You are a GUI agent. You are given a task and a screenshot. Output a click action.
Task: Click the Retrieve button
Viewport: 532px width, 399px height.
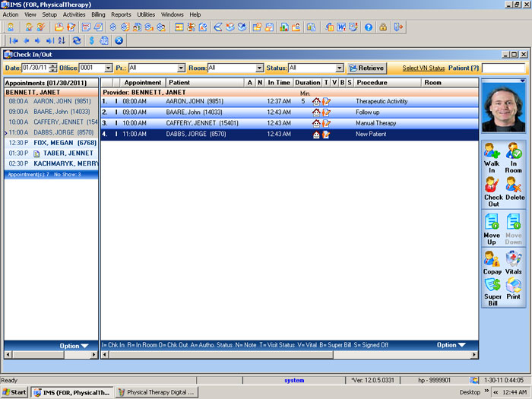(367, 68)
